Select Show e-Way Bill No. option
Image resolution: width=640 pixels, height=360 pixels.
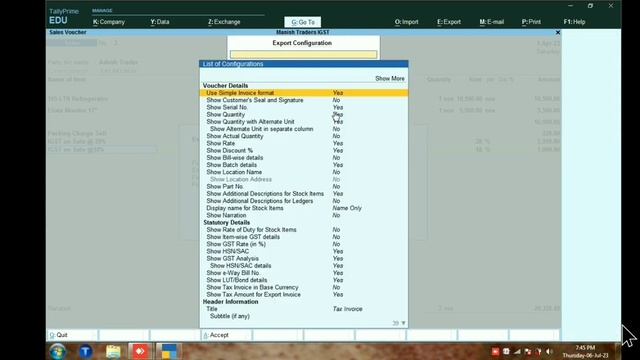[304, 273]
